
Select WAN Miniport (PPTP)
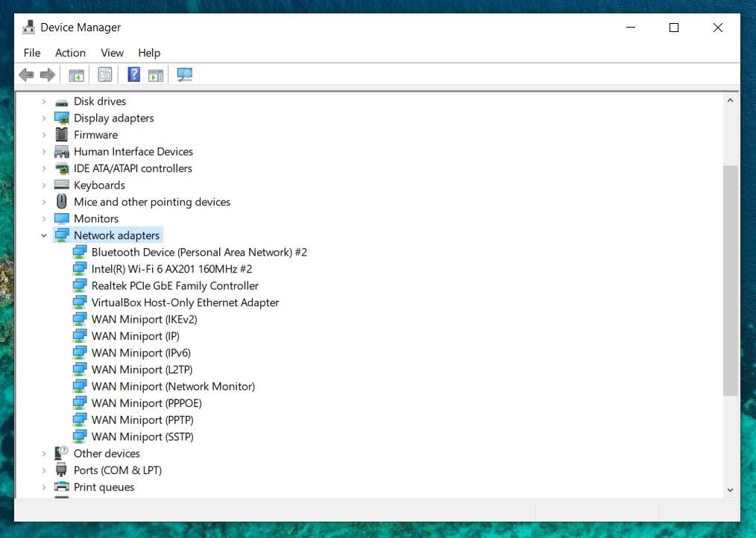point(142,420)
